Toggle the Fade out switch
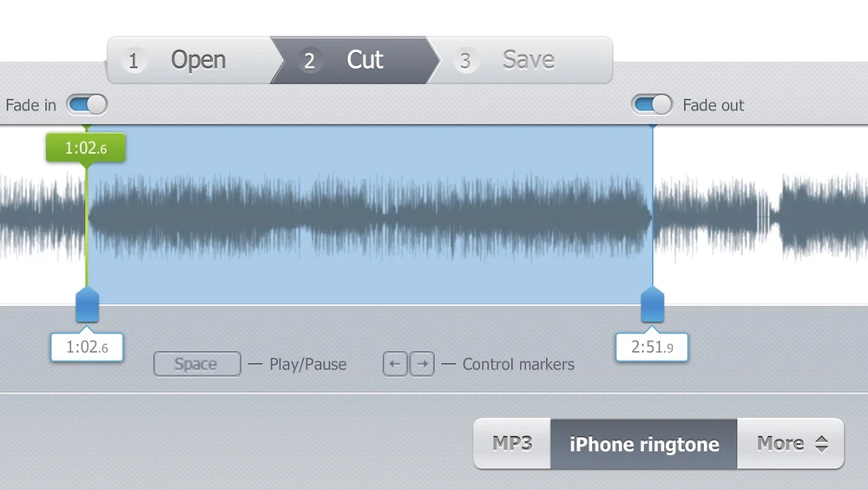Screen dimensions: 868x490 pyautogui.click(x=652, y=105)
